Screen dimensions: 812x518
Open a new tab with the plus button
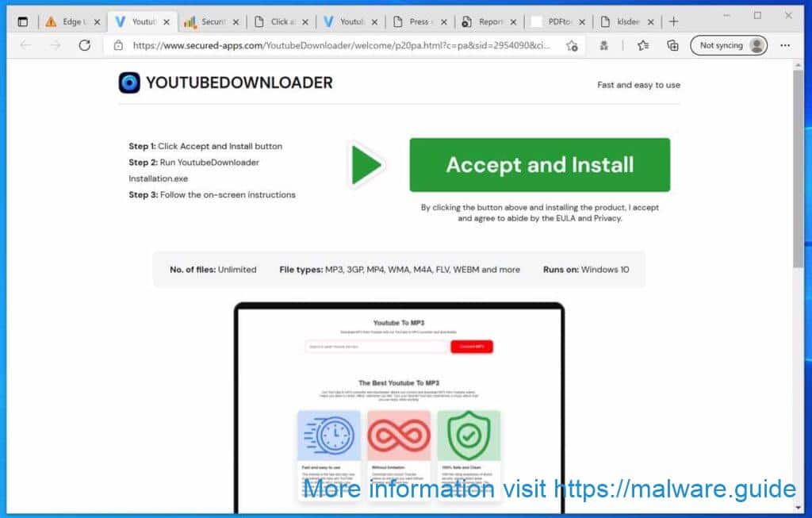point(675,21)
